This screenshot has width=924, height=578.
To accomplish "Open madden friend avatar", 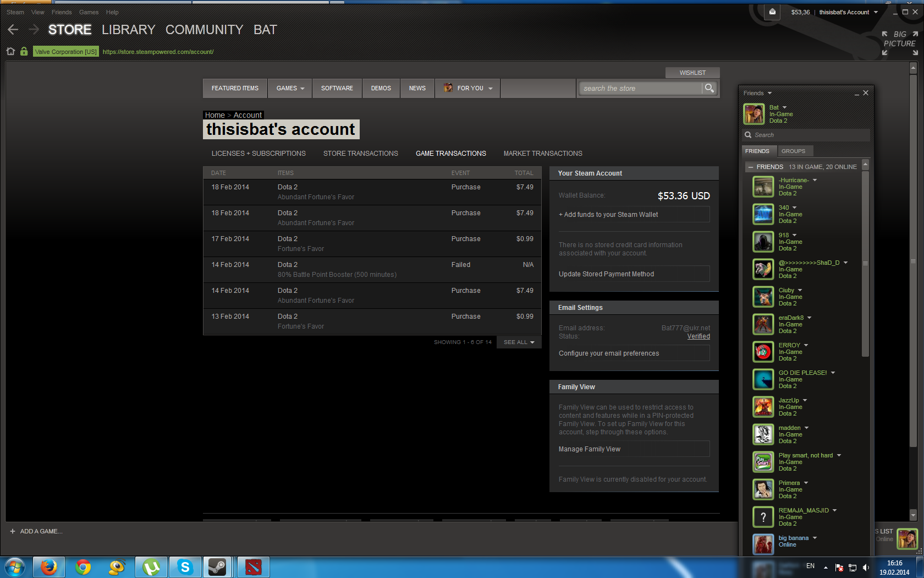I will coord(763,434).
